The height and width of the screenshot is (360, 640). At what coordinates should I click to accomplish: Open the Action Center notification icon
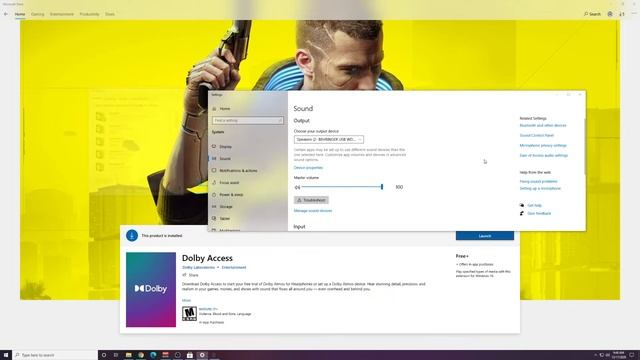pos(632,355)
